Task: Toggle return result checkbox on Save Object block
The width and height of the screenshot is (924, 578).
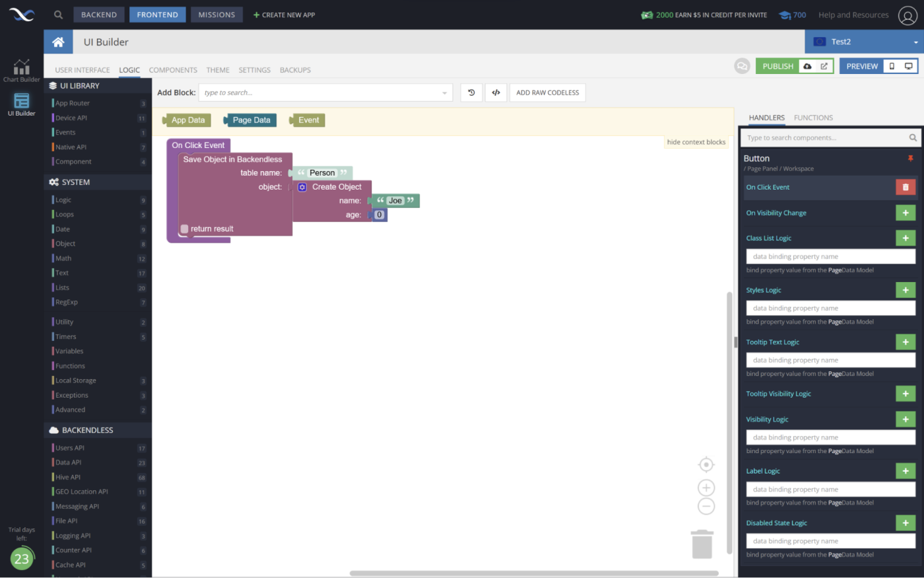Action: [183, 229]
